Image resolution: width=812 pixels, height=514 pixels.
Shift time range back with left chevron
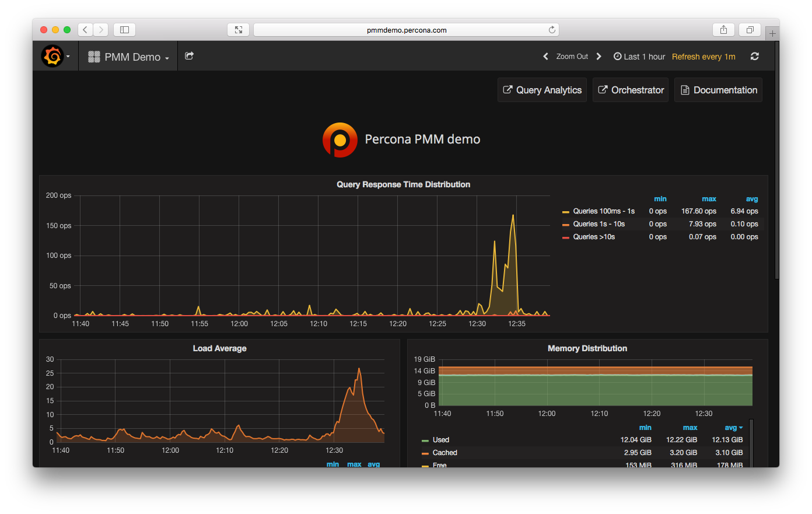(545, 57)
